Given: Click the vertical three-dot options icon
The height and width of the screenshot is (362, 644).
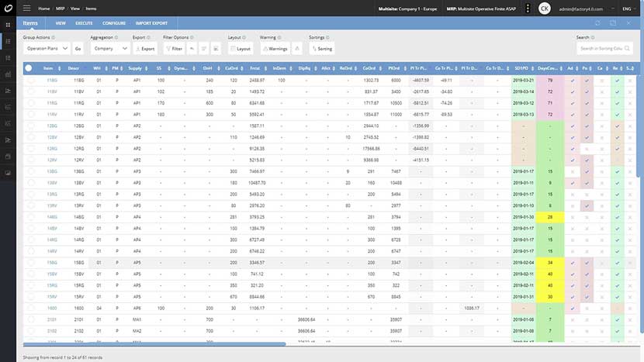Looking at the screenshot, I should pos(528,9).
